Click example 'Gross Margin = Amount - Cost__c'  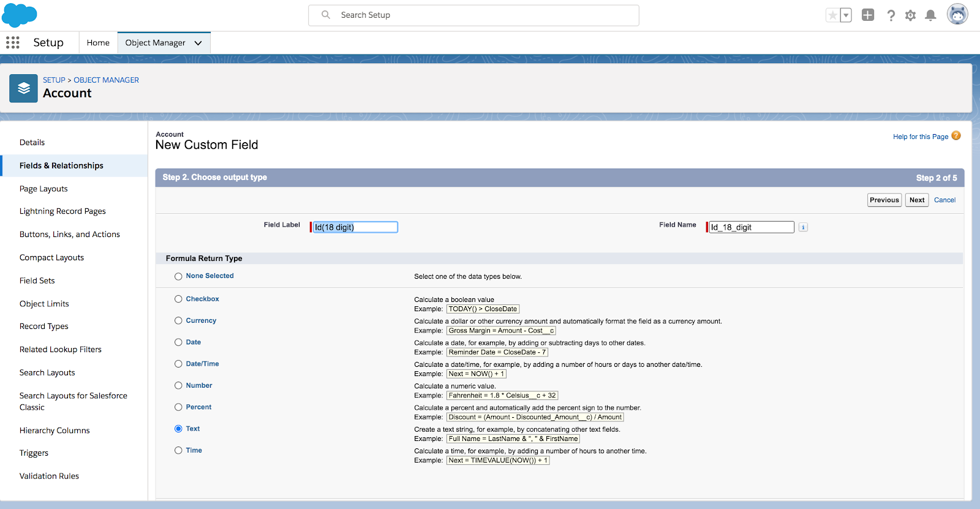coord(501,331)
